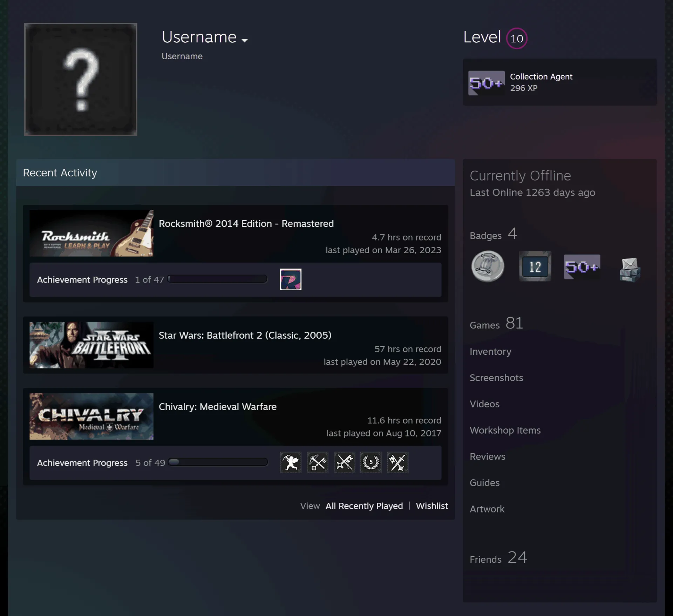Open the Screenshots section
This screenshot has width=673, height=616.
click(496, 378)
